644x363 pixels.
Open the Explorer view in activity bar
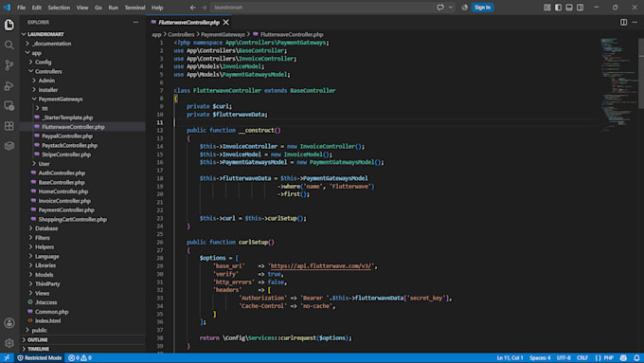point(9,25)
